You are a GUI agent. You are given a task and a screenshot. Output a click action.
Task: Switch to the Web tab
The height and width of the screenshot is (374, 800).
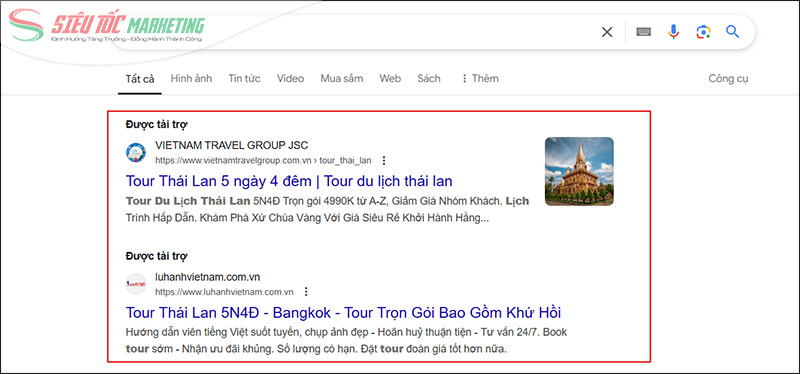click(x=390, y=79)
